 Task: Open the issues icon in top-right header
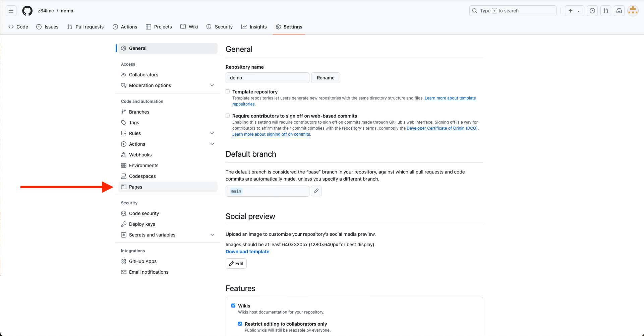pos(592,11)
